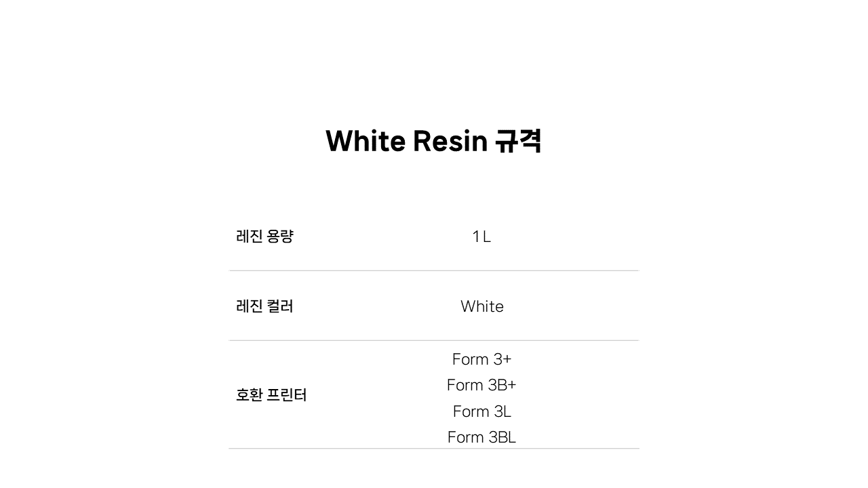The height and width of the screenshot is (488, 868).
Task: Click the "레진 컬러" row label
Action: 264,306
